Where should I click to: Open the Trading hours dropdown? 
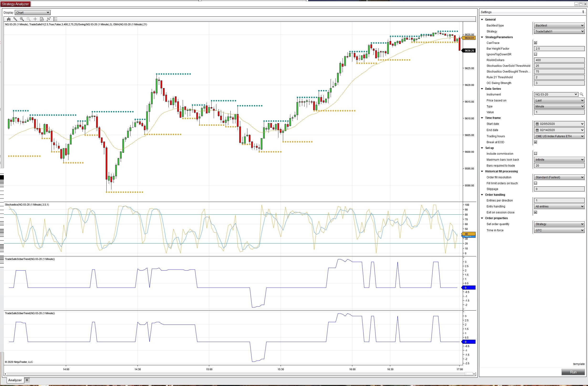click(x=559, y=136)
